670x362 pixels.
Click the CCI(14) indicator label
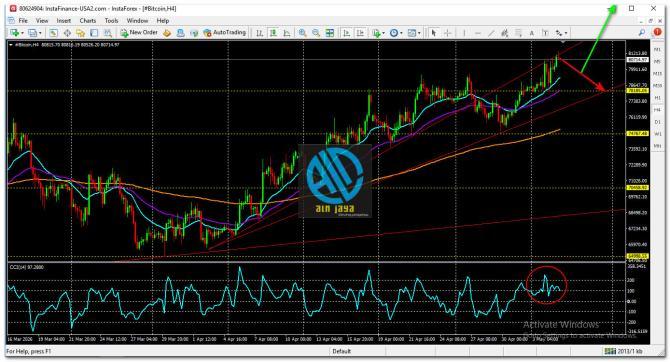click(26, 267)
